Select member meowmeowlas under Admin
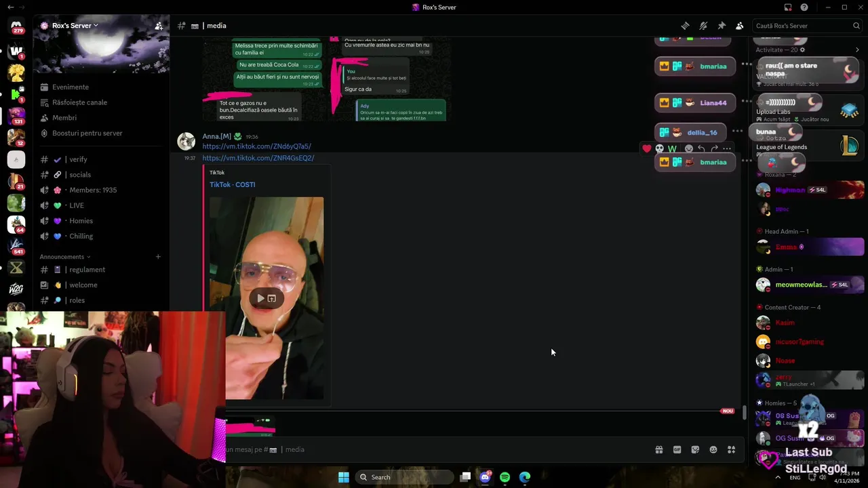868x488 pixels. coord(808,285)
